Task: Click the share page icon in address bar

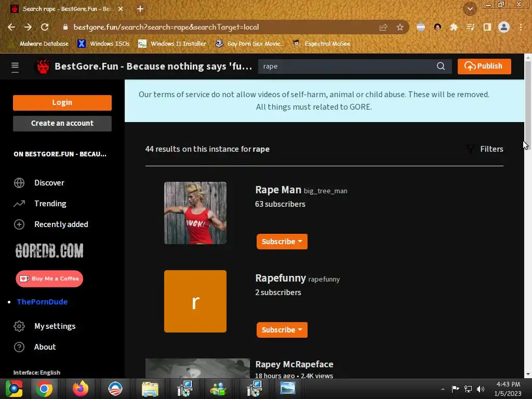Action: pos(383,27)
